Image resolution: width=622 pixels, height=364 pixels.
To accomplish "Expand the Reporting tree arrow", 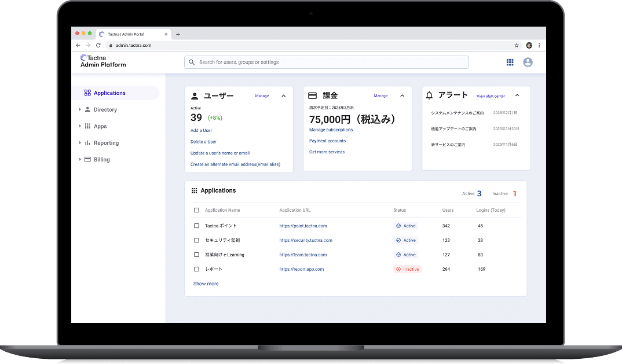I will [80, 143].
